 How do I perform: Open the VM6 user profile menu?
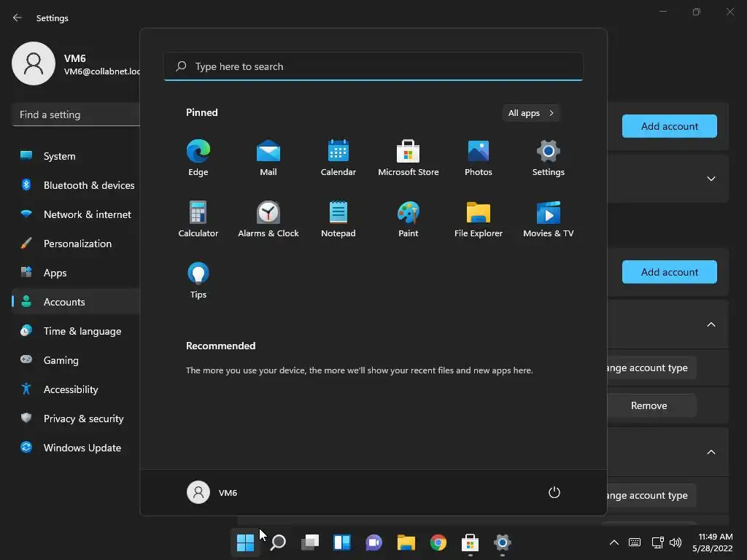tap(212, 492)
